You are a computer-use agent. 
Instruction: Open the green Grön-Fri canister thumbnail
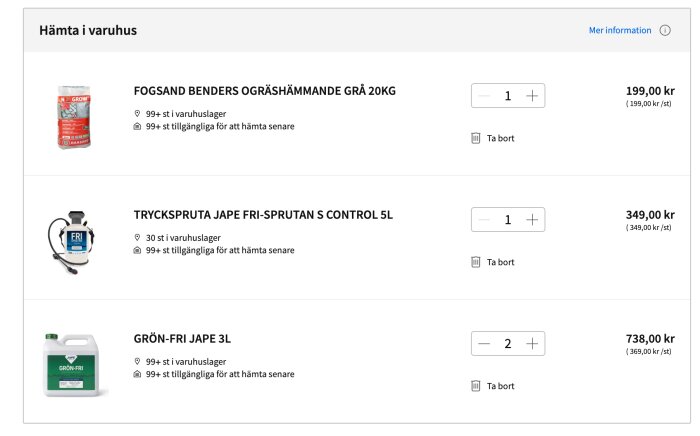click(x=71, y=365)
